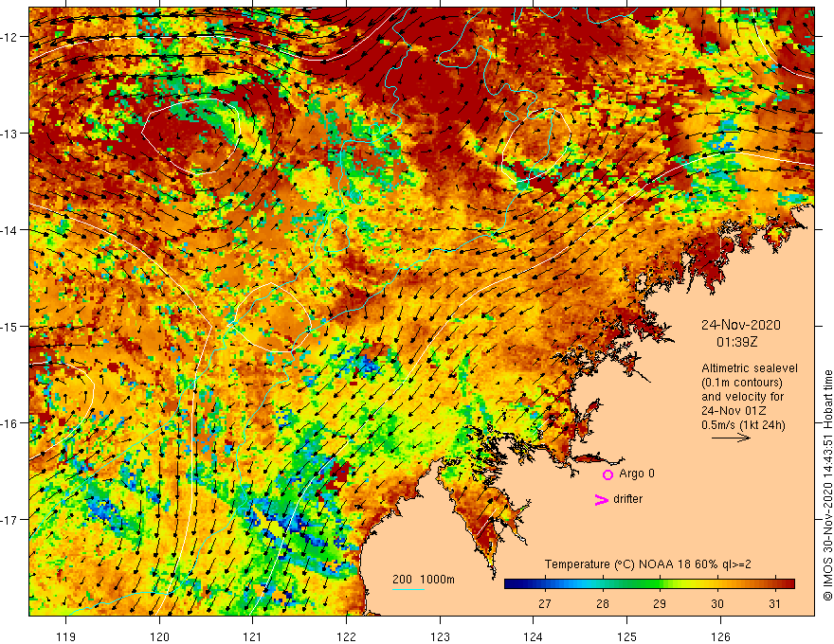
Task: Click the '(0.1m contours)' text
Action: (x=741, y=383)
